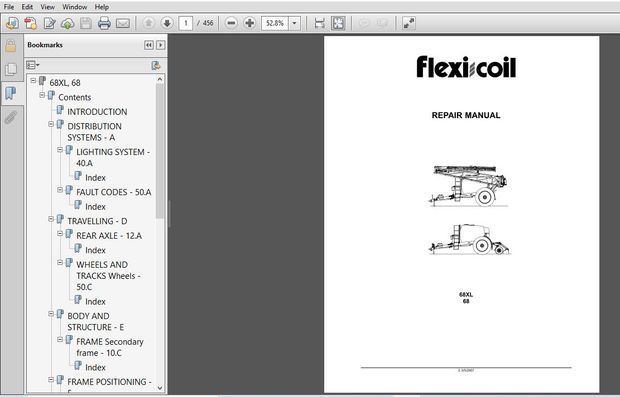Collapse the 68XL, 68 root bookmark
Viewport: 620px width, 397px height.
(33, 81)
